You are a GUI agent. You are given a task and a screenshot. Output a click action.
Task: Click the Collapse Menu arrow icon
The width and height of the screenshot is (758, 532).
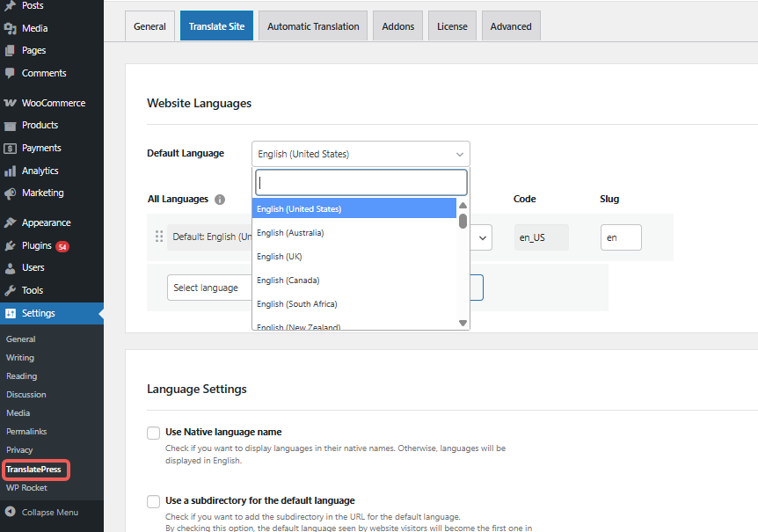11,512
